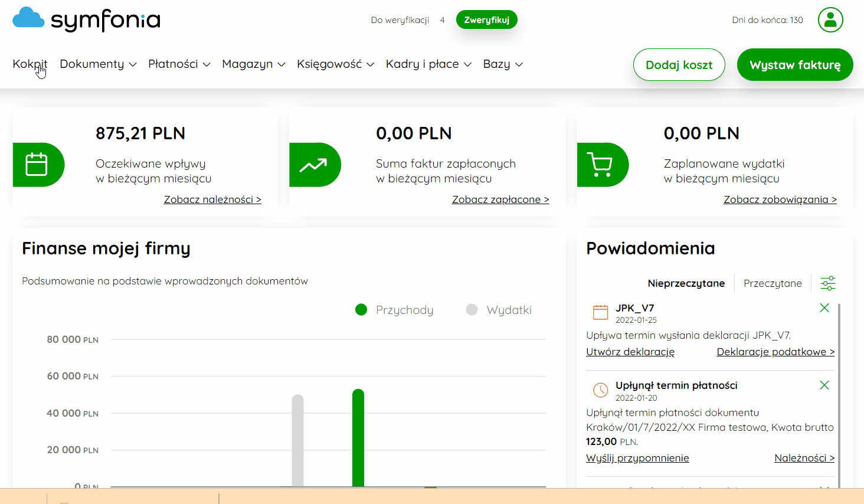
Task: Dismiss the JPK_V7 notification
Action: (x=824, y=307)
